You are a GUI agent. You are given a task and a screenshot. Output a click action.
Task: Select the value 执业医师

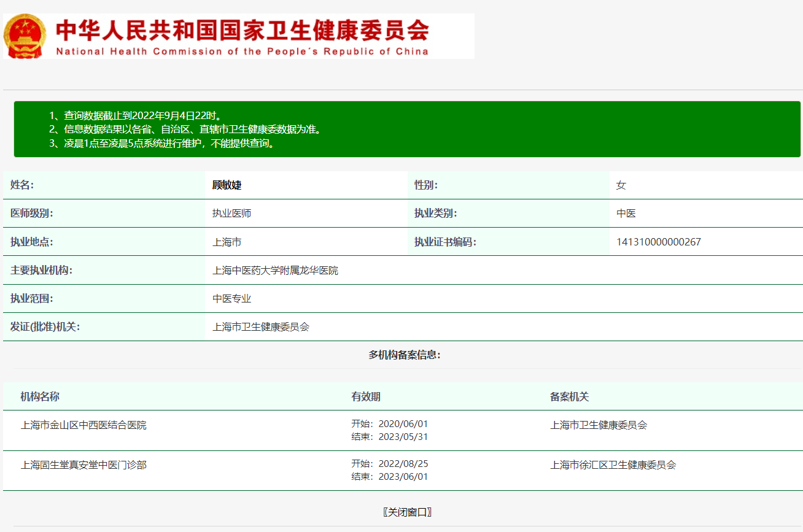click(x=231, y=214)
